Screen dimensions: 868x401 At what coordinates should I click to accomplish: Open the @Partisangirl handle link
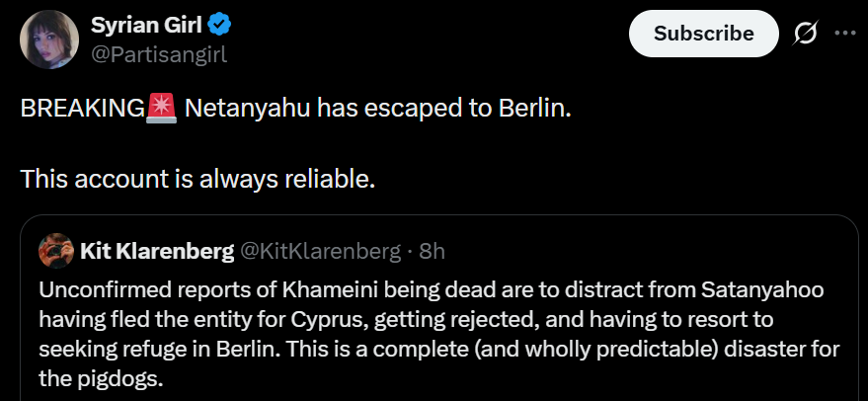(x=158, y=54)
